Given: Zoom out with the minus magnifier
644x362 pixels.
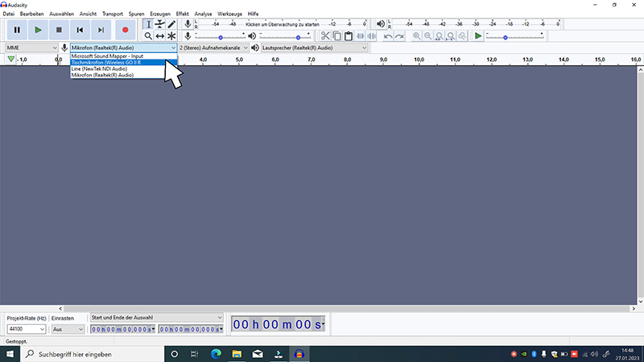Looking at the screenshot, I should (428, 36).
